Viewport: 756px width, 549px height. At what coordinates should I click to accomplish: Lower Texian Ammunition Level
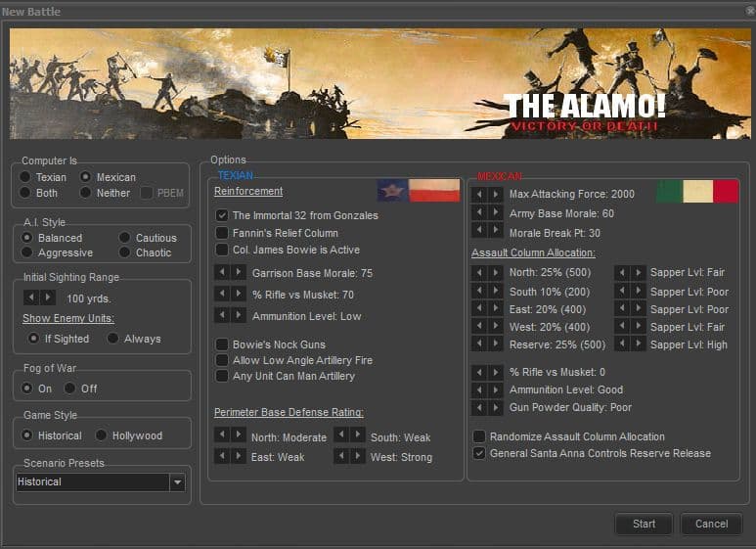[x=222, y=315]
